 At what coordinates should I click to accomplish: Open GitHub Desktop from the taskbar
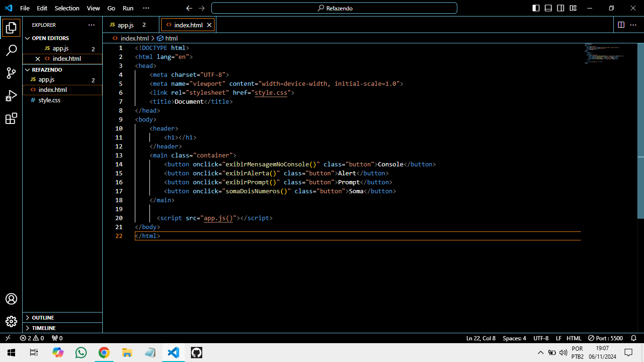click(196, 353)
